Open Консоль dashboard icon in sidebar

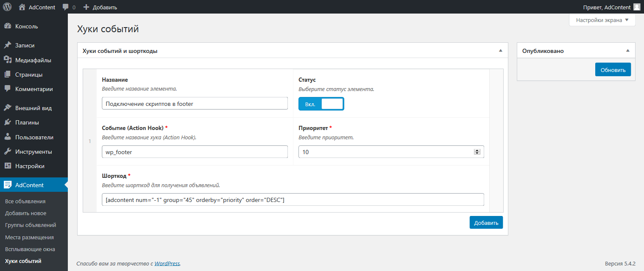8,26
